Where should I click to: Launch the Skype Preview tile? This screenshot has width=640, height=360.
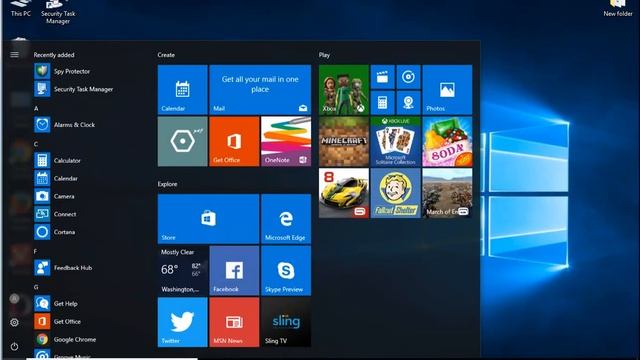pyautogui.click(x=286, y=271)
